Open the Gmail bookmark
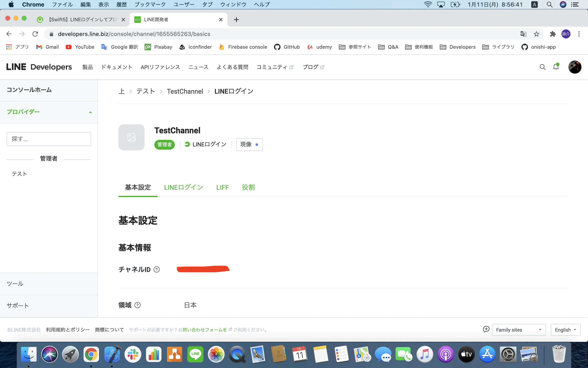 47,47
